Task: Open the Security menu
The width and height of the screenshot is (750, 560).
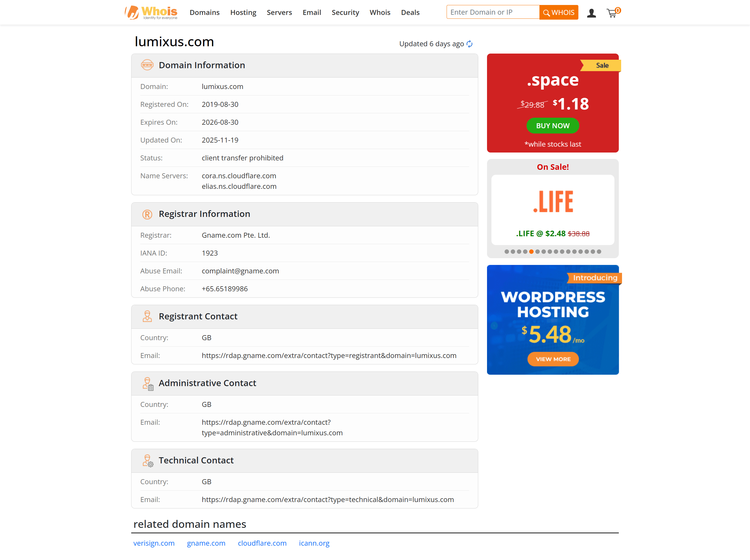Action: pyautogui.click(x=345, y=13)
